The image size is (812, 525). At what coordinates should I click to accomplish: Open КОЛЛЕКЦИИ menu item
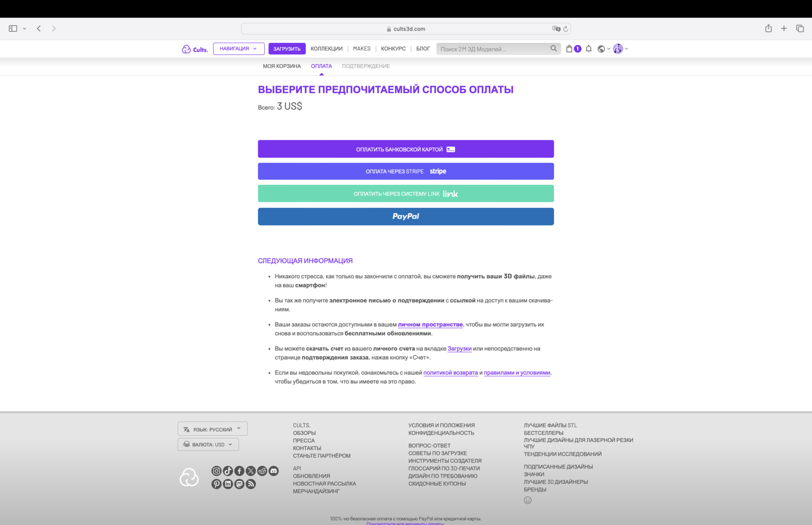(x=327, y=49)
